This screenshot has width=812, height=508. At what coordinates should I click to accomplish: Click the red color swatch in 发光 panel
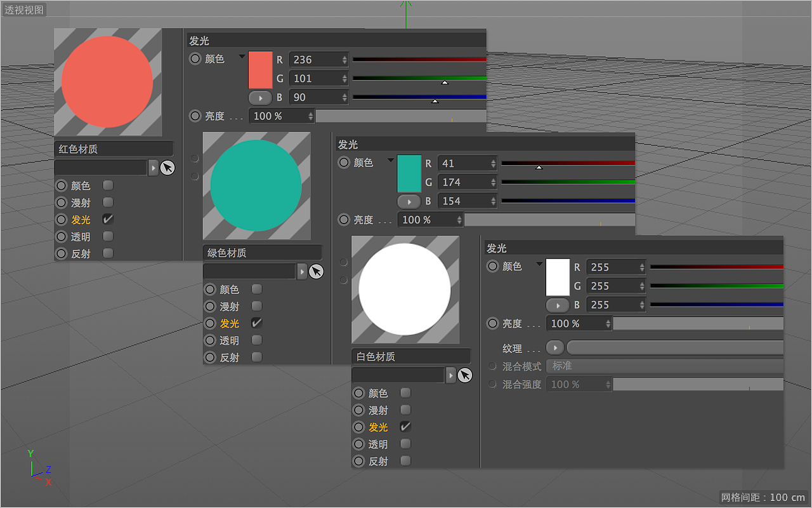tap(260, 70)
